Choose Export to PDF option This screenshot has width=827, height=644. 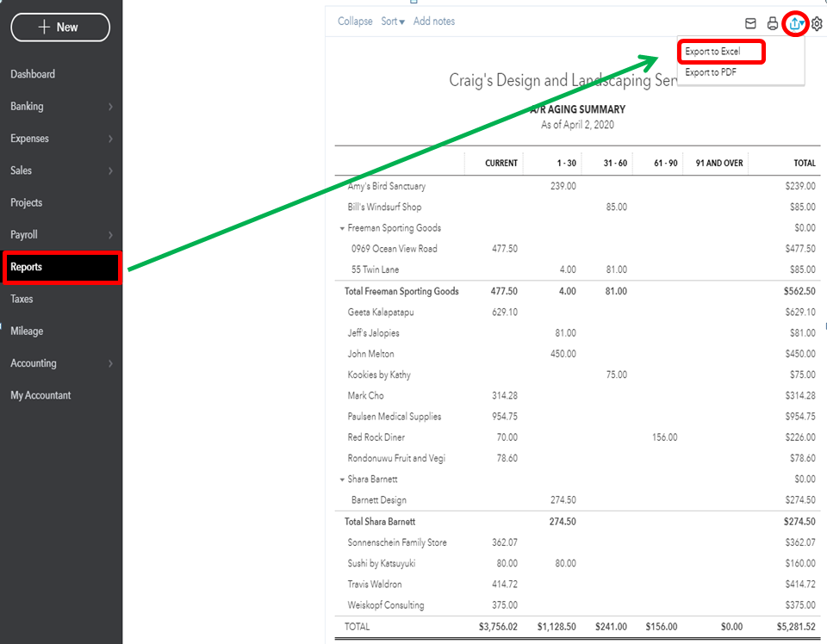tap(711, 72)
